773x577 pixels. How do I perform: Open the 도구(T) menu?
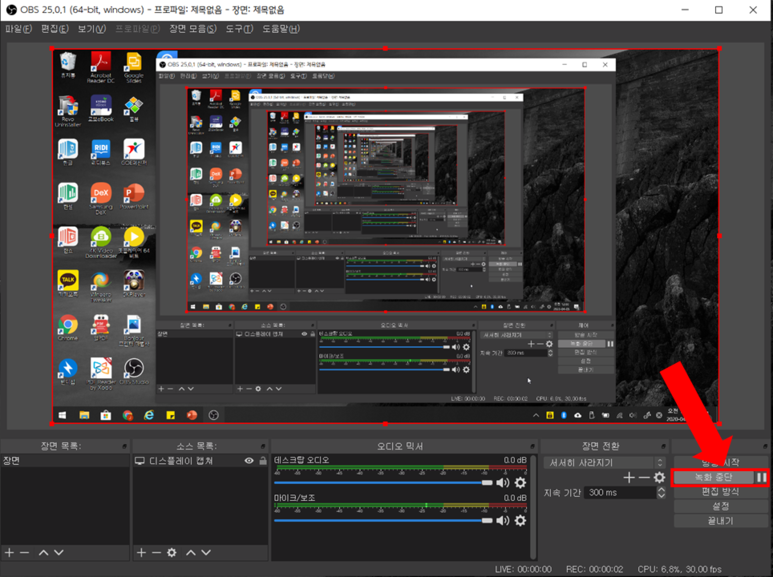coord(240,29)
